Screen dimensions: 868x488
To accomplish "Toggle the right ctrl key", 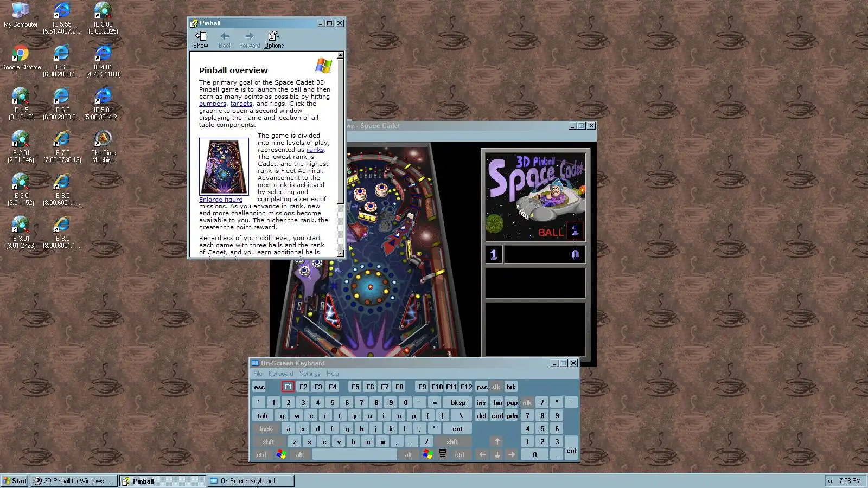I will point(460,454).
